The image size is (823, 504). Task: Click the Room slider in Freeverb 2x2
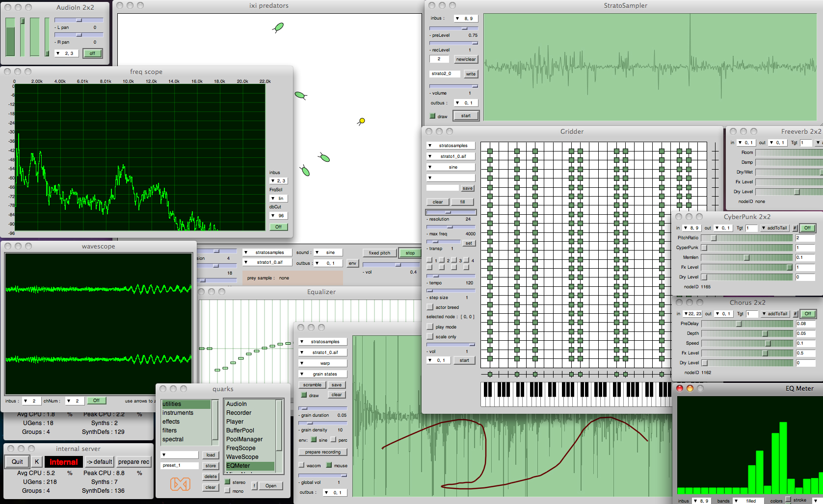click(788, 152)
